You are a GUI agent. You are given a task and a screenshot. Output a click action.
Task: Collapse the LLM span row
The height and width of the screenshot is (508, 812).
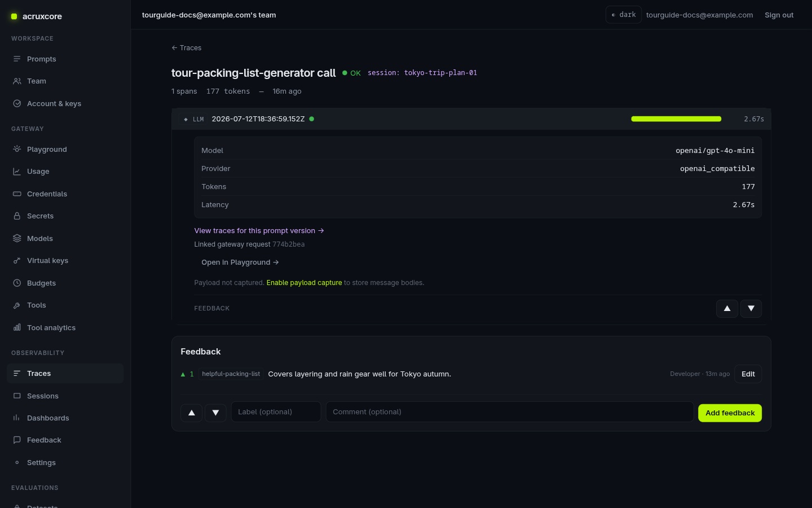point(471,119)
